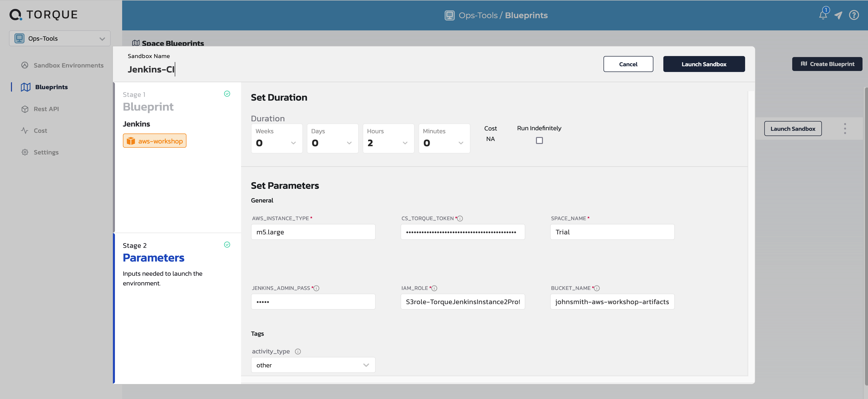Image resolution: width=868 pixels, height=399 pixels.
Task: Click the Ops-Tools space monitor icon in header
Action: 449,15
